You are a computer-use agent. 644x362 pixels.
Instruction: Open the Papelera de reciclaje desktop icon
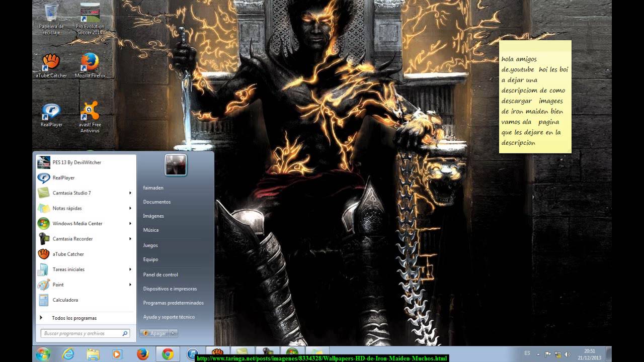coord(51,19)
